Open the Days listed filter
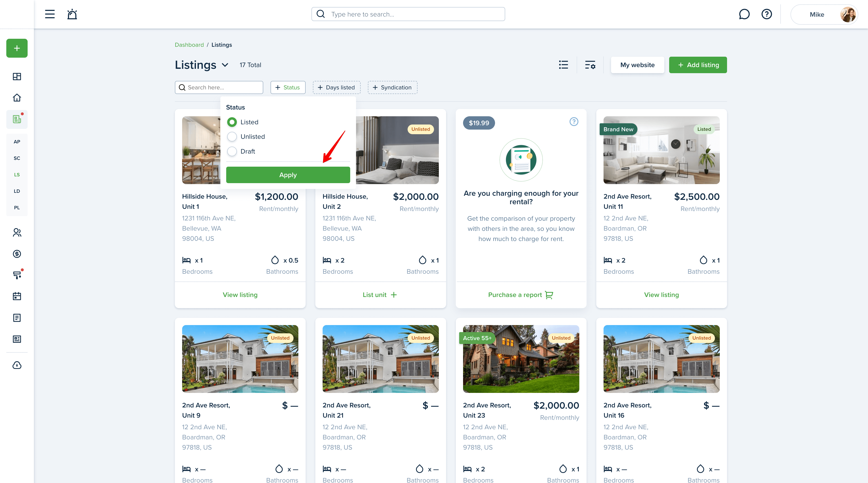 point(336,87)
